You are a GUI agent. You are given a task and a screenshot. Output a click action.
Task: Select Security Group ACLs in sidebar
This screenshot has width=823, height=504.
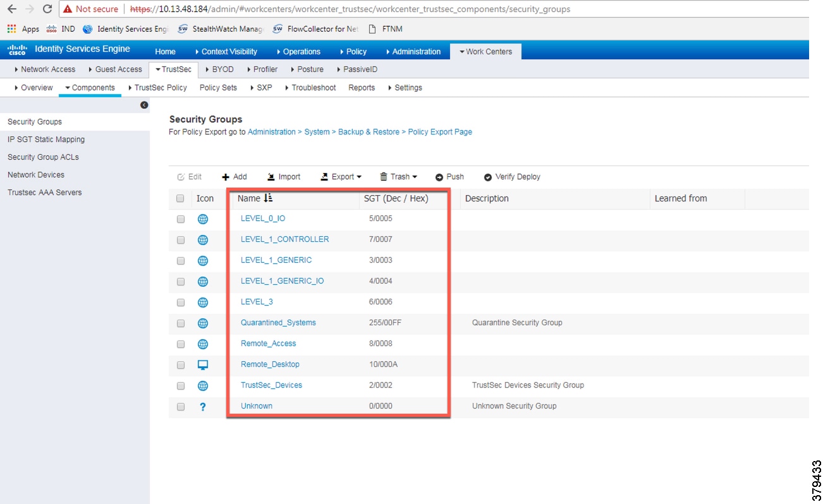coord(43,157)
